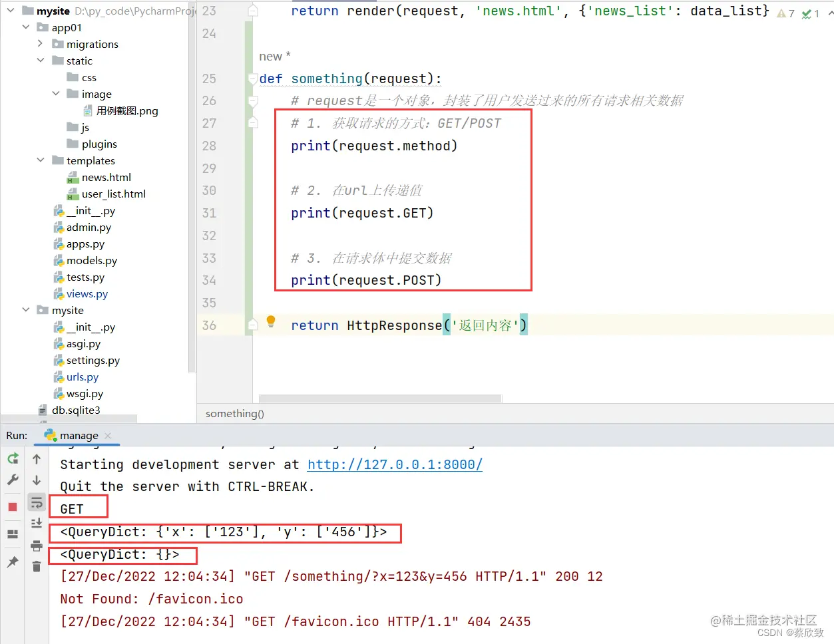Click the project tree vertical scrollbar
834x644 pixels.
tap(192, 186)
